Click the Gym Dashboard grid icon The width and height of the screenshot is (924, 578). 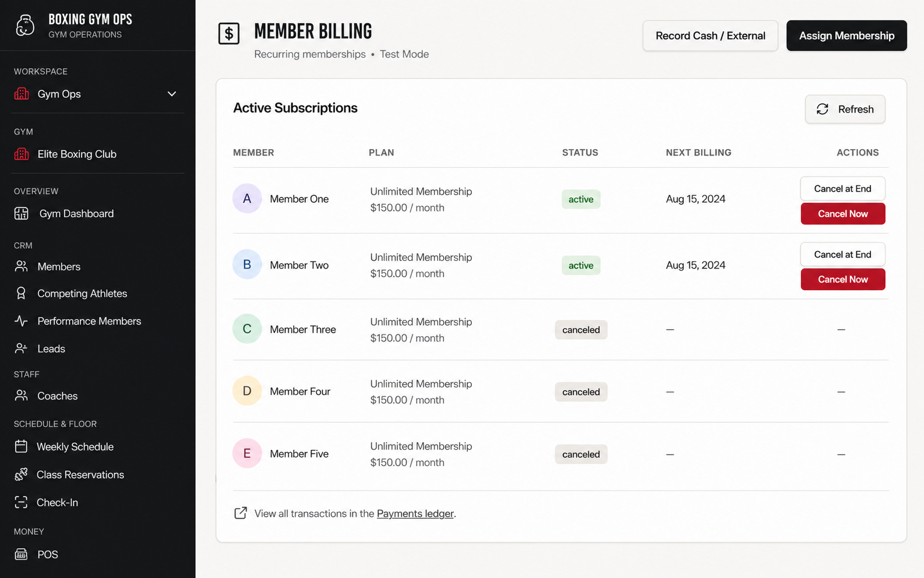click(22, 213)
